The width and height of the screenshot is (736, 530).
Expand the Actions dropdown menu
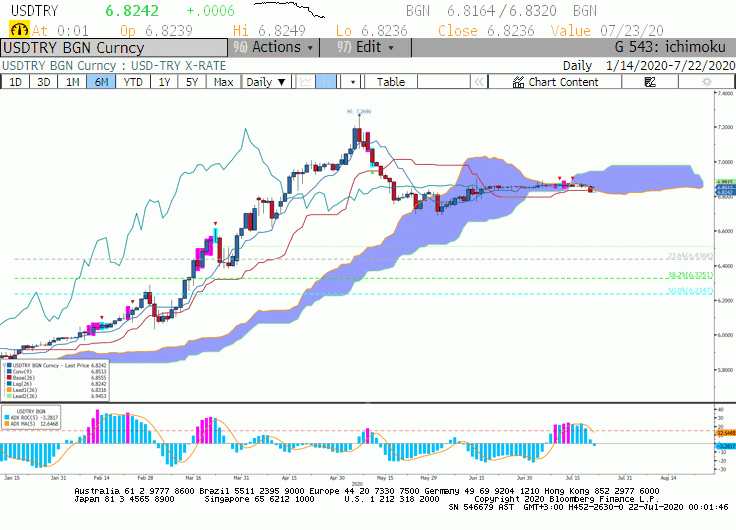coord(274,47)
